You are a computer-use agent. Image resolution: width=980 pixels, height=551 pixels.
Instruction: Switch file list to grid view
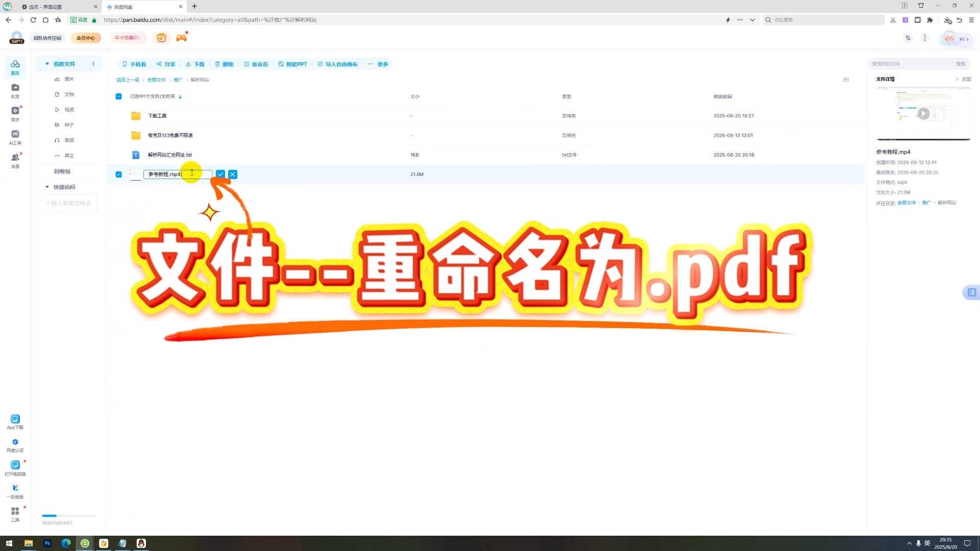tap(846, 80)
